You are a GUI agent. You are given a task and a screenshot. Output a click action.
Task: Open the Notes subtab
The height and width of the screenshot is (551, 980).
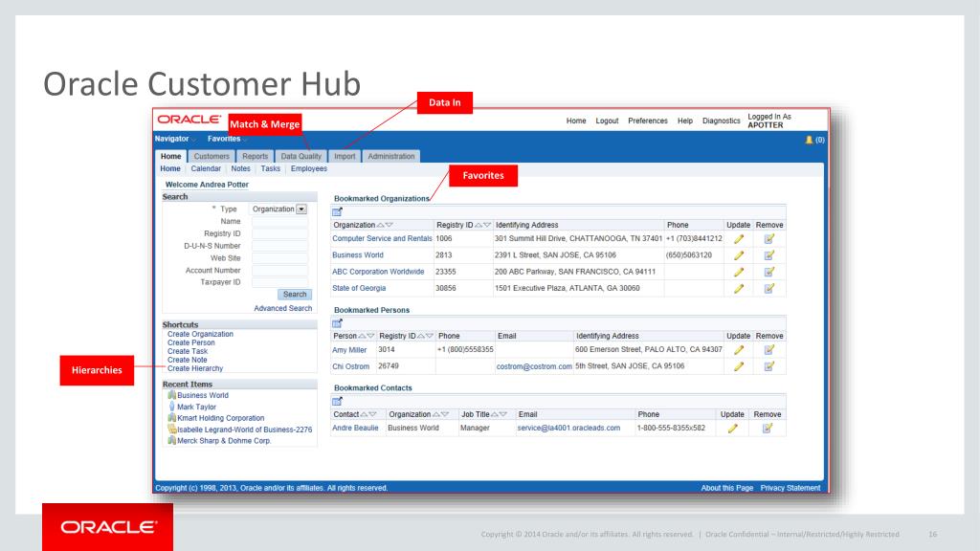(x=240, y=168)
